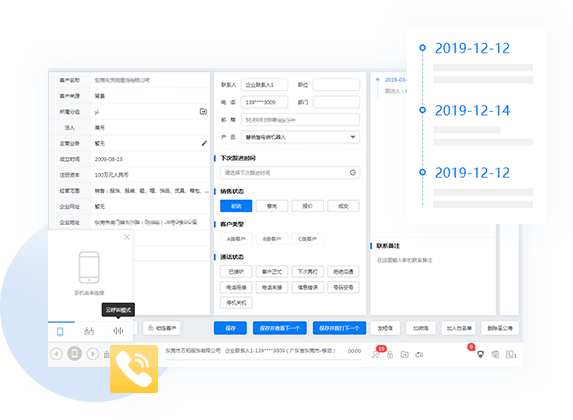Click the yellow phone call icon
Image resolution: width=573 pixels, height=420 pixels.
tap(134, 369)
